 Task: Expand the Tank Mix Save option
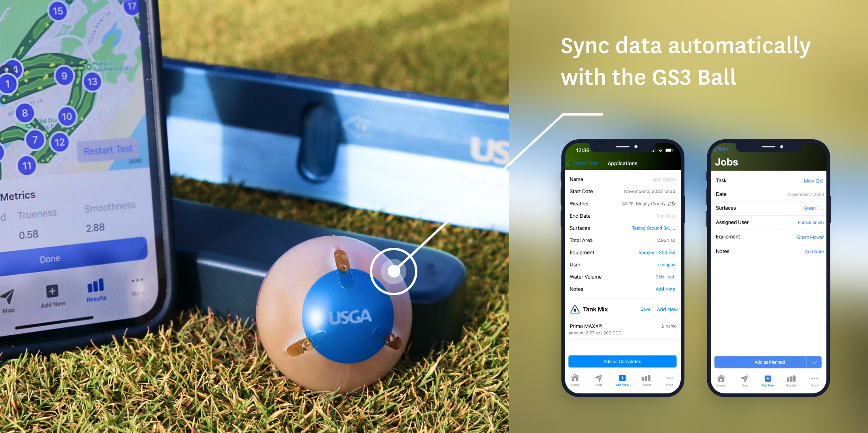[x=644, y=309]
